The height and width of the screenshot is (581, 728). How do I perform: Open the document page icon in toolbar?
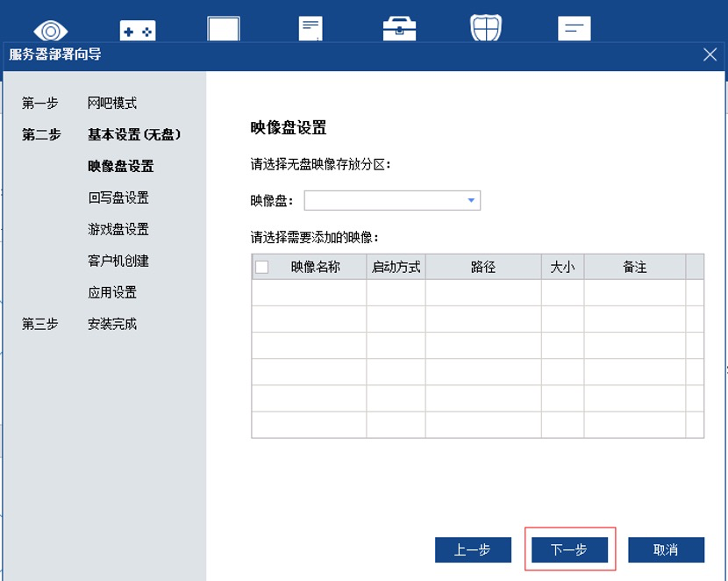310,29
